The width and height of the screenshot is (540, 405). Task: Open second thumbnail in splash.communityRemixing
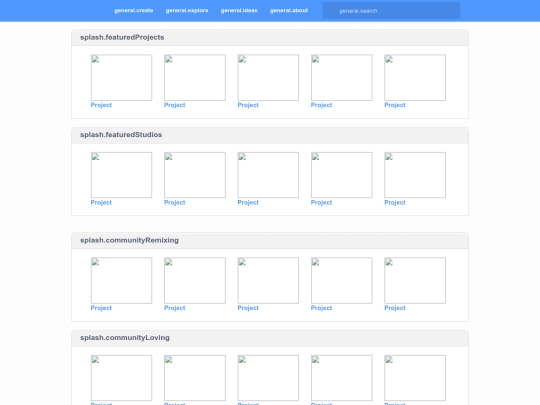[195, 280]
